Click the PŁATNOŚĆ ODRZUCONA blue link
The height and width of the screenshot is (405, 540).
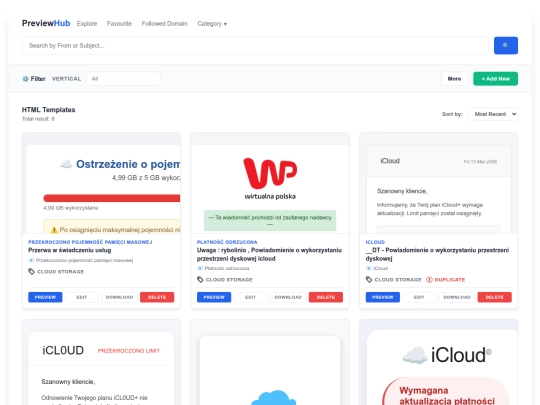pyautogui.click(x=227, y=242)
